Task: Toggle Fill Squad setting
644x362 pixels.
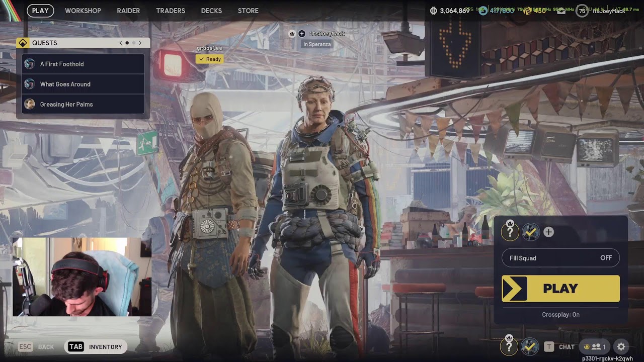Action: (x=560, y=258)
